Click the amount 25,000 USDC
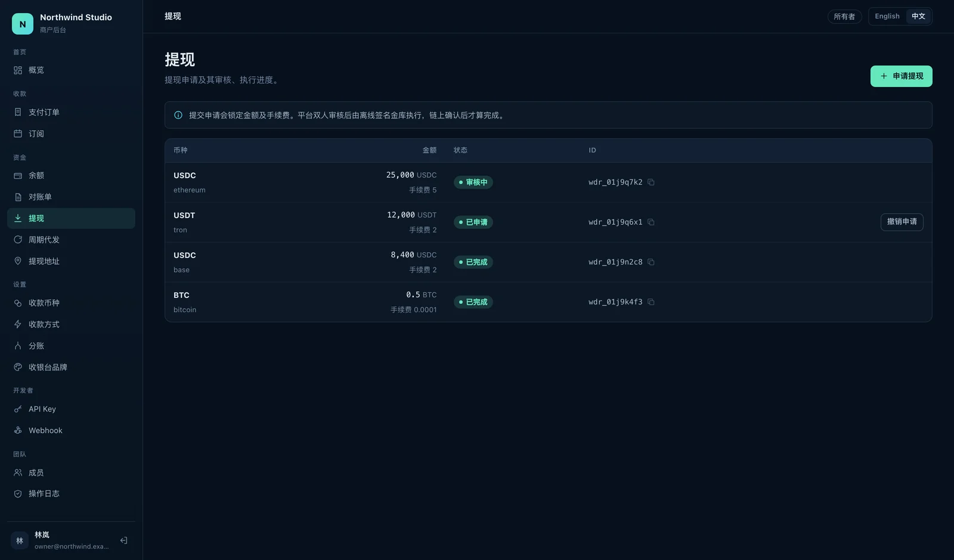 tap(411, 175)
